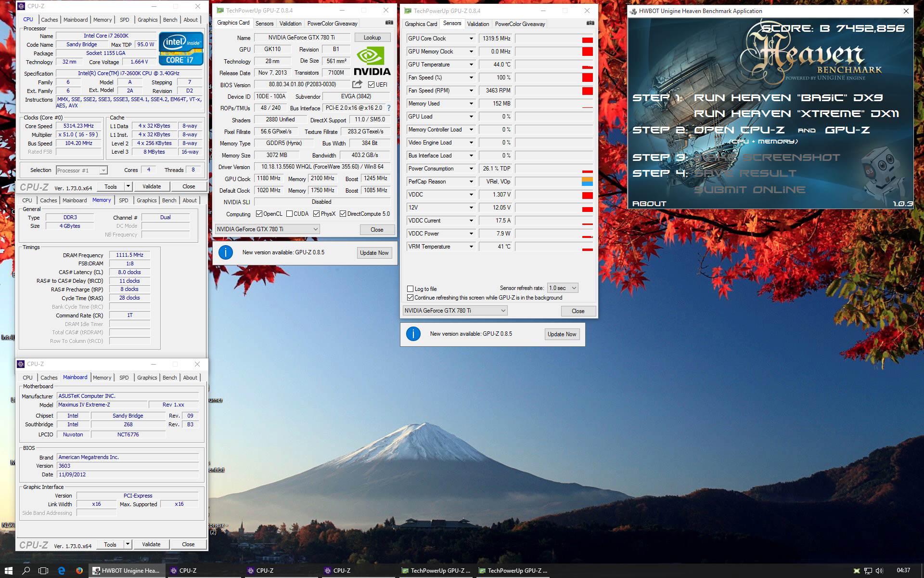Click the DRAM Frequency 1111.5 MHz value

[x=129, y=255]
